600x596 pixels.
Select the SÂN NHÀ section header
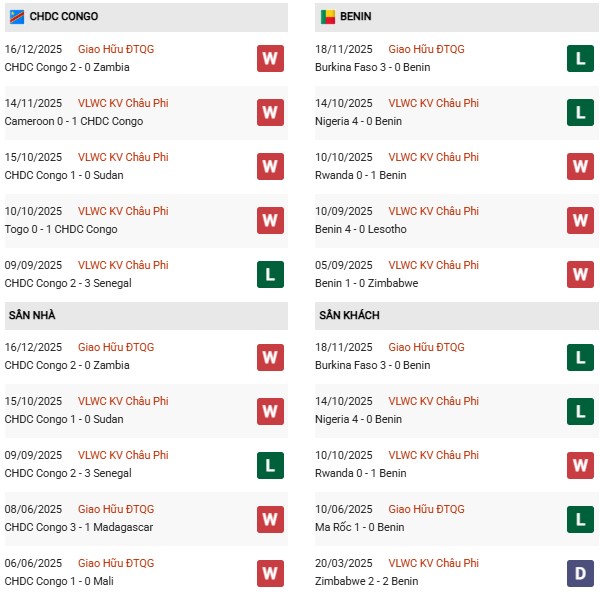point(32,316)
